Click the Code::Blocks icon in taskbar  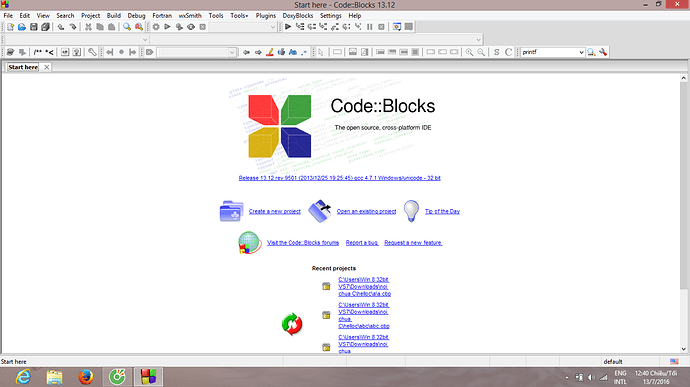(x=148, y=377)
